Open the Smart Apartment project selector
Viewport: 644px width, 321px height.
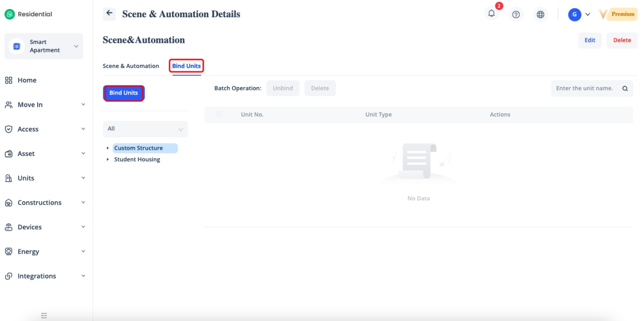(x=44, y=46)
